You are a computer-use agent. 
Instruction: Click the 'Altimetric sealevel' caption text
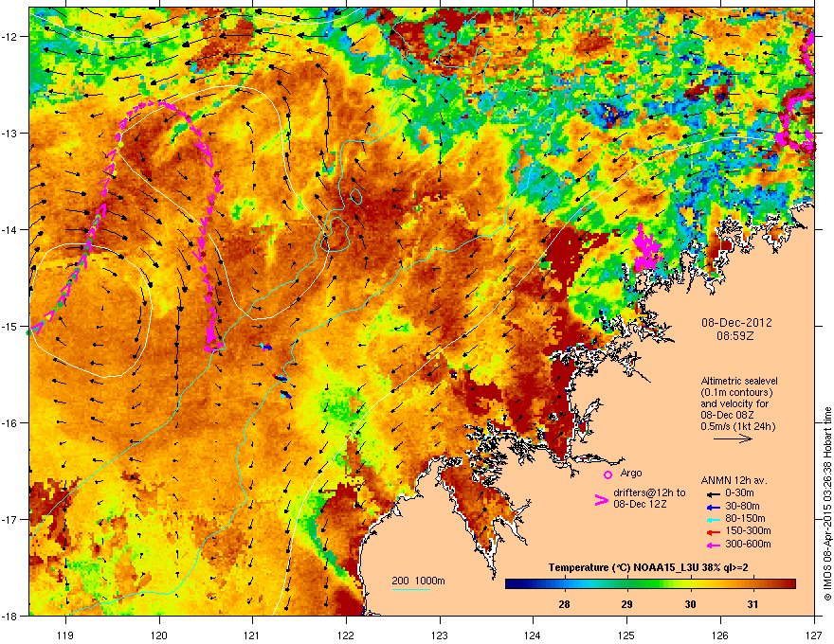click(x=739, y=381)
